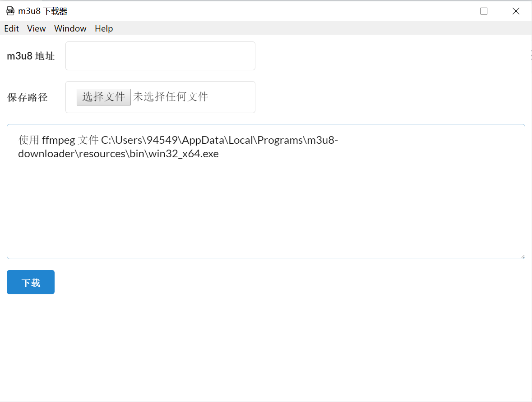Start download with the blue 下载 button

[x=31, y=282]
